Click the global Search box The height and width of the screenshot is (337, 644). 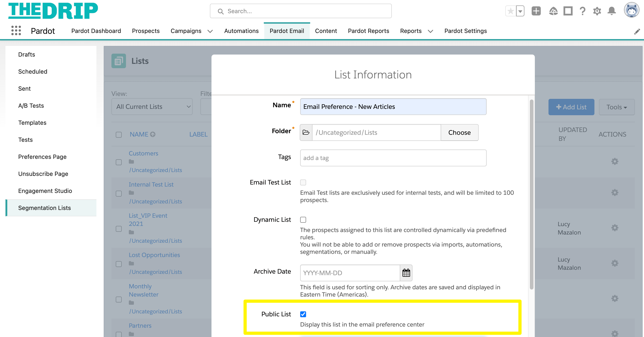[301, 11]
